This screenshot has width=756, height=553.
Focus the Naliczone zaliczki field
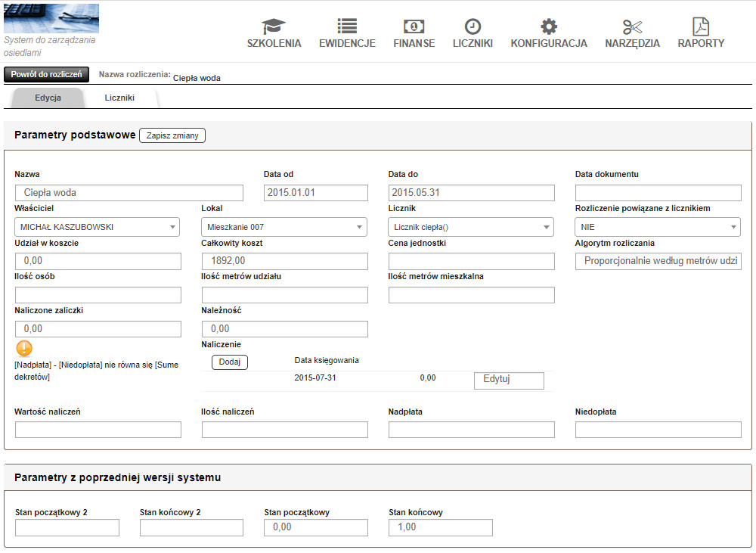click(x=98, y=329)
